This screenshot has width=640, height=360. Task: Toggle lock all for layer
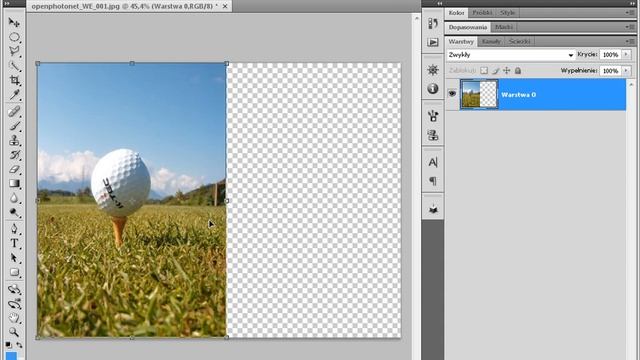click(518, 71)
